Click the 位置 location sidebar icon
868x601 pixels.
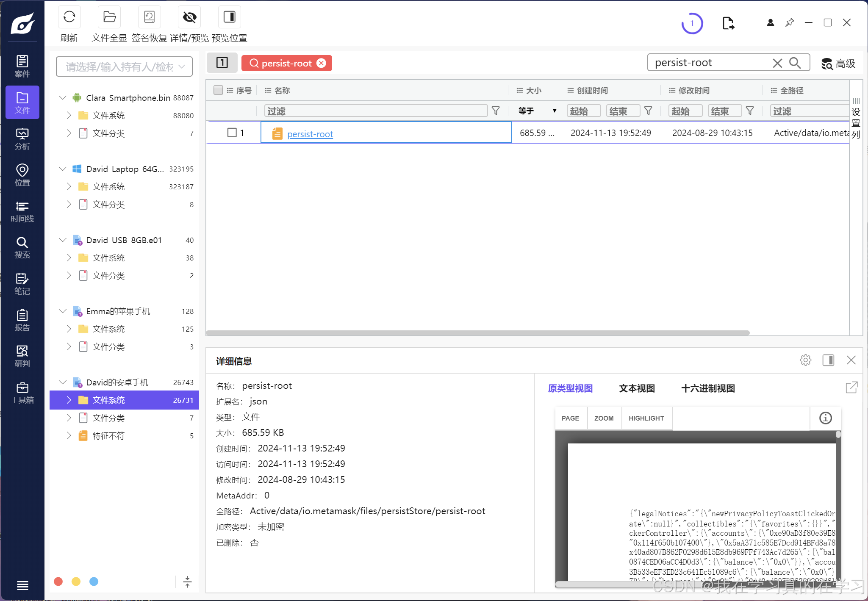[x=22, y=175]
